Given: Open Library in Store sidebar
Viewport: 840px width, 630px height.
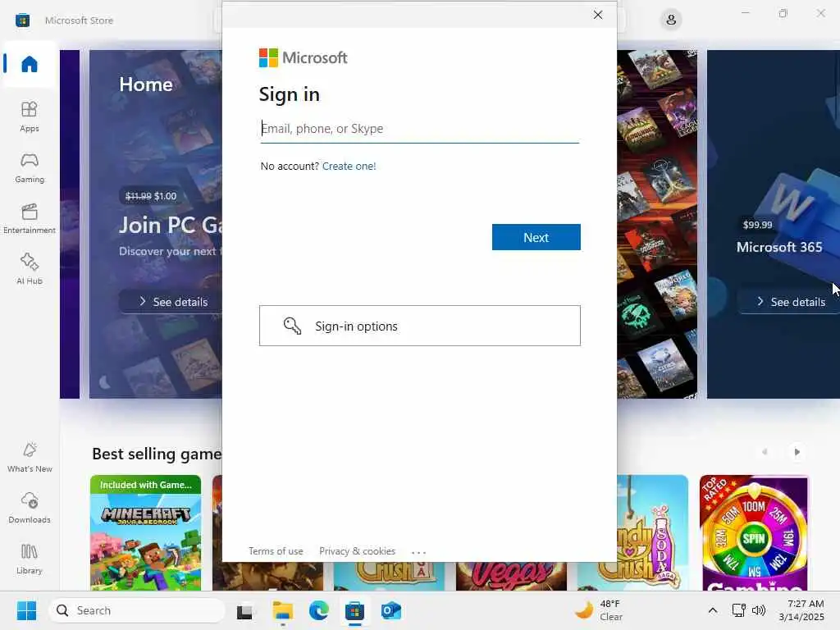Looking at the screenshot, I should 30,559.
